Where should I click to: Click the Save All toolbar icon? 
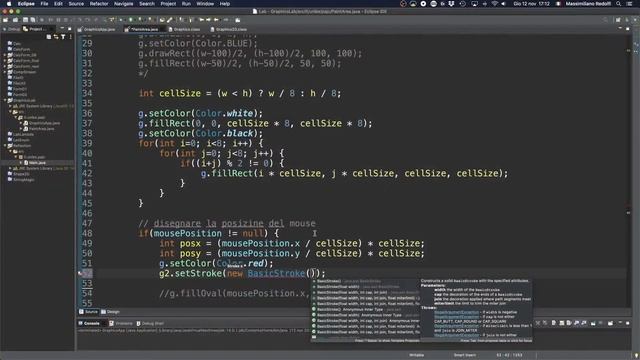click(x=33, y=20)
